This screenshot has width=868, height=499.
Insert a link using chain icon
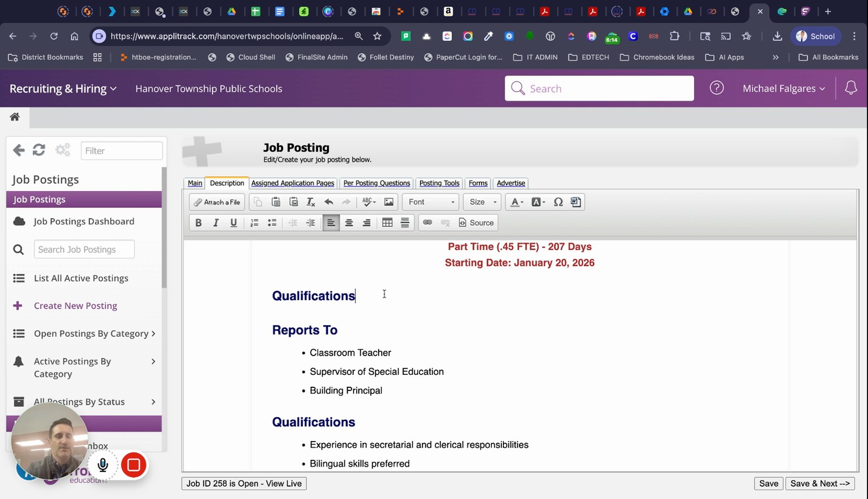tap(427, 222)
